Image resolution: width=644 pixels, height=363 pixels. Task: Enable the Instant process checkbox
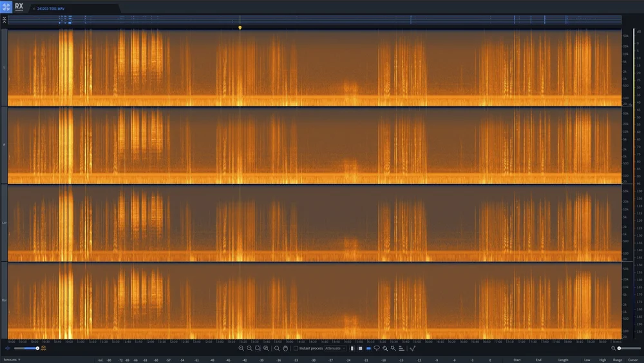point(296,348)
